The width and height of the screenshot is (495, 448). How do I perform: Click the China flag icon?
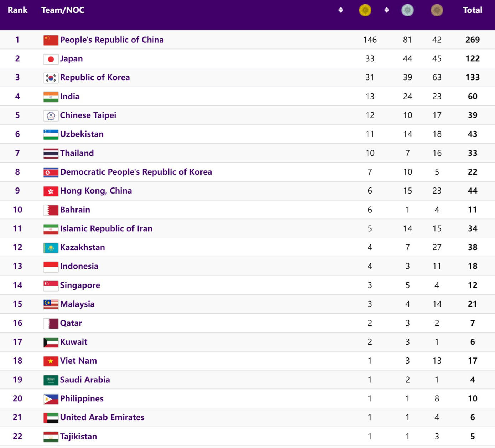click(51, 40)
